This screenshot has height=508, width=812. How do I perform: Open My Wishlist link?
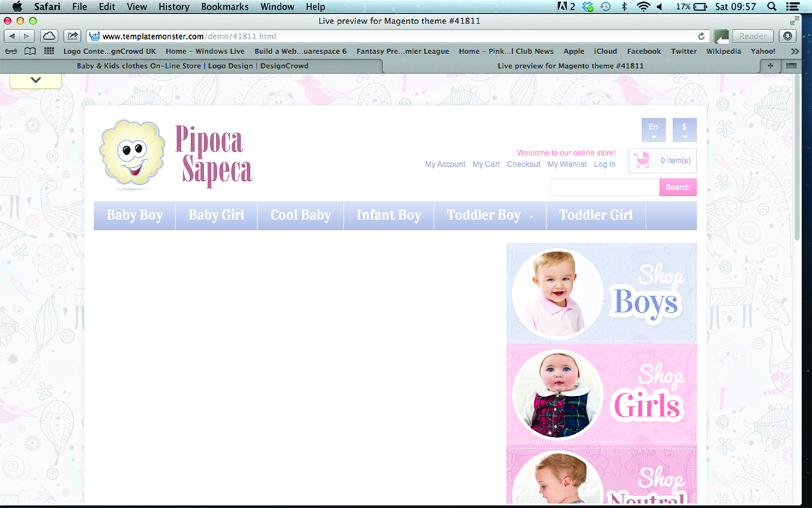[x=567, y=164]
